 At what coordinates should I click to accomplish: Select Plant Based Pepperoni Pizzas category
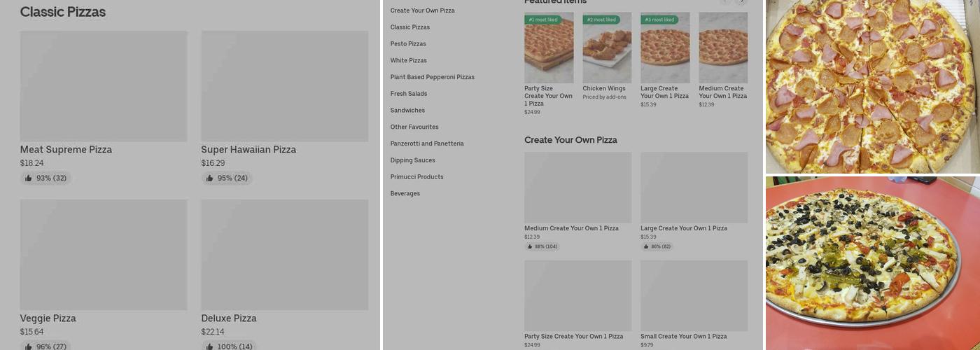point(432,77)
